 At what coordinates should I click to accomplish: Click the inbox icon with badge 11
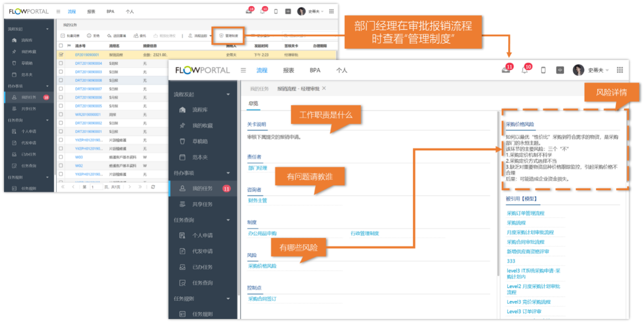506,70
